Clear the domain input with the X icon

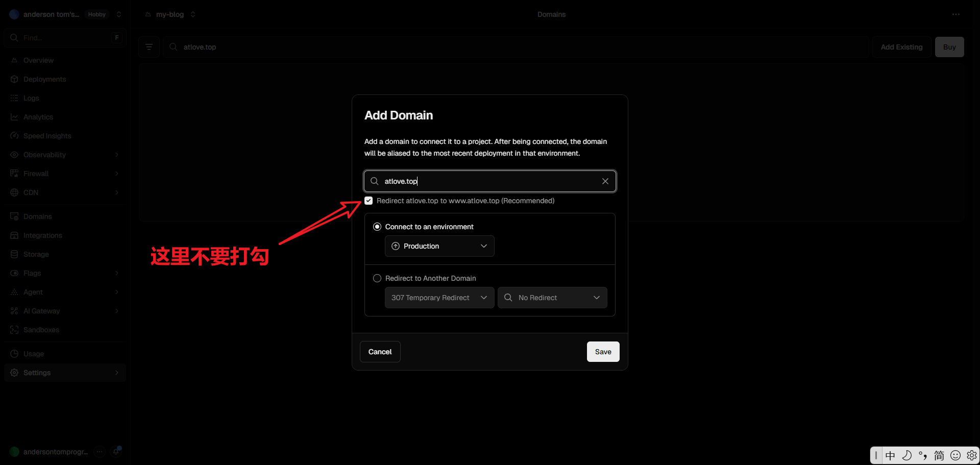tap(605, 181)
